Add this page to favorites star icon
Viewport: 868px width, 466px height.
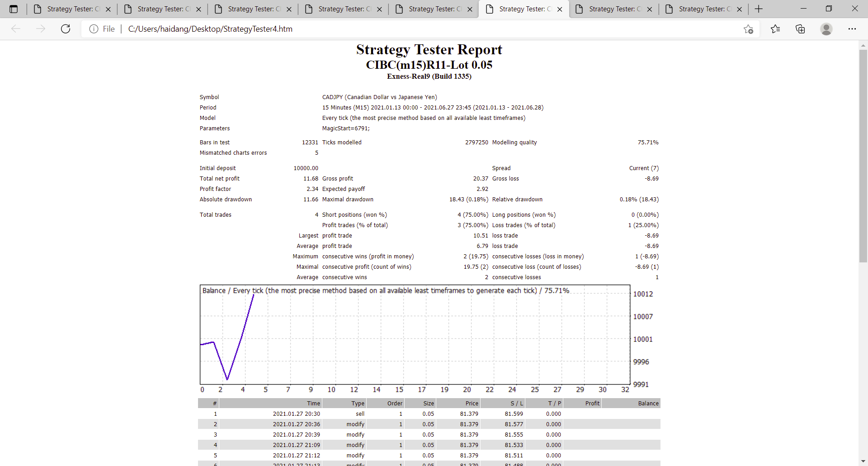[x=748, y=29]
